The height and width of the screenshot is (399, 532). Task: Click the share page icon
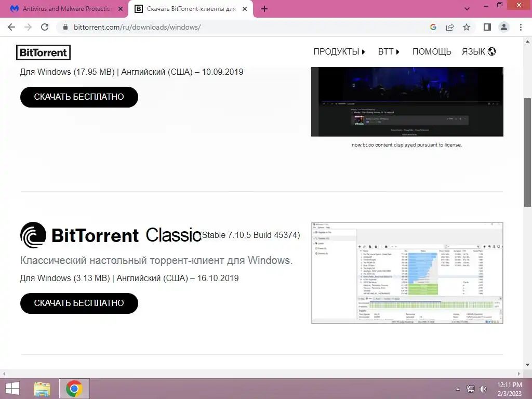450,27
